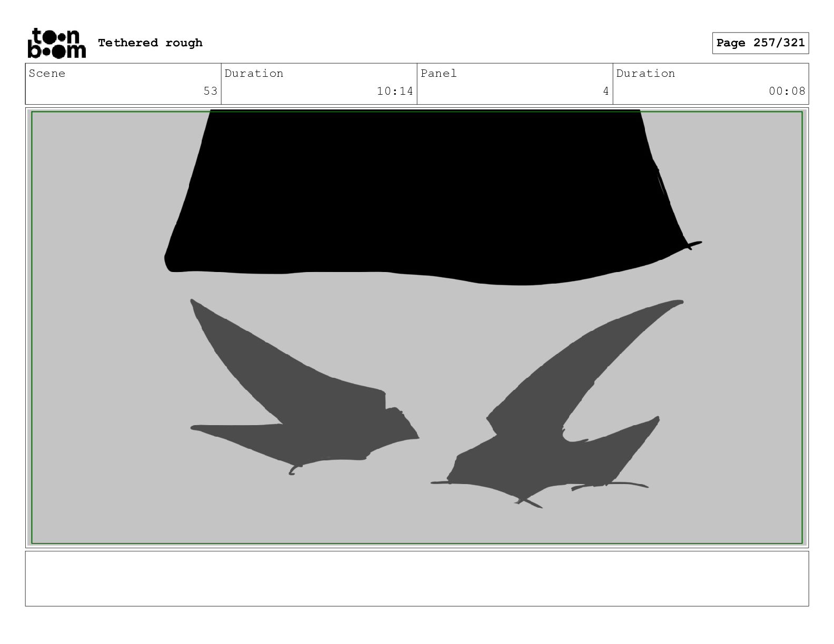The image size is (834, 644).
Task: Click the 'Panel' header label
Action: [439, 73]
